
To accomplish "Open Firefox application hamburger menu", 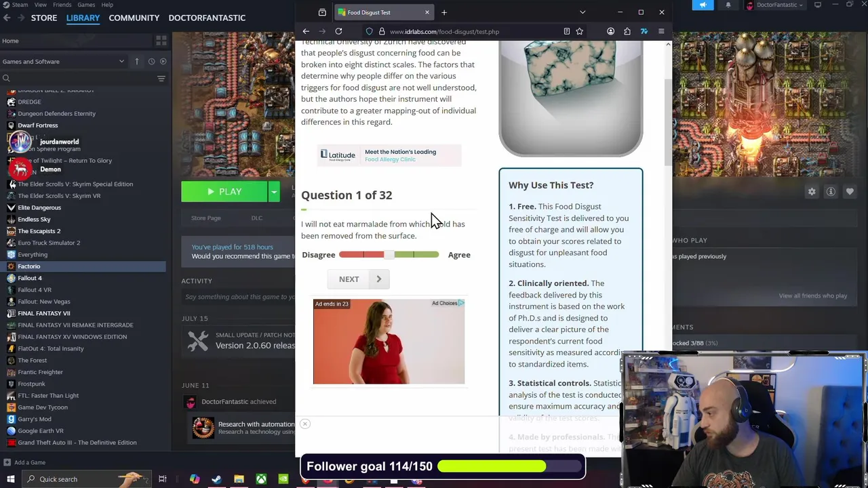I will [661, 31].
